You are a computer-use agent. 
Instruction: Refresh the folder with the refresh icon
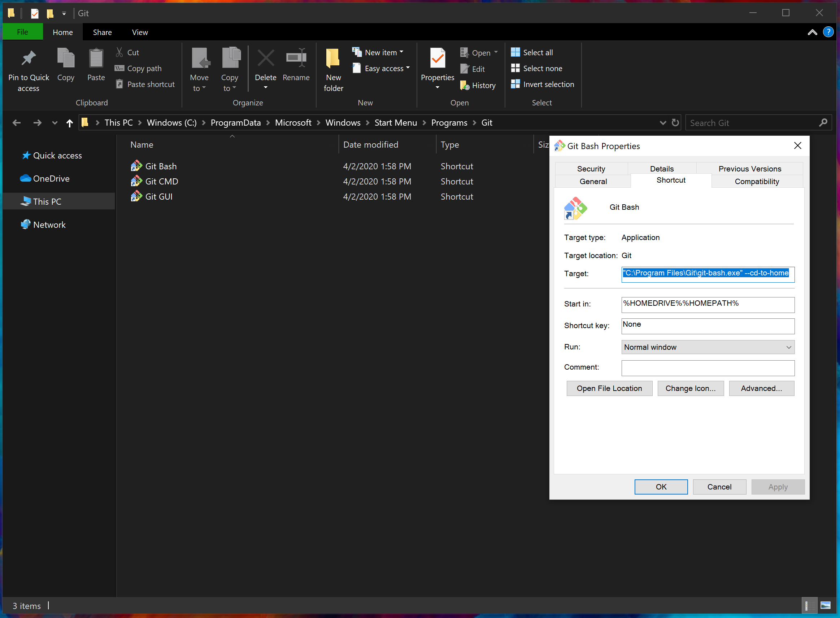[675, 122]
